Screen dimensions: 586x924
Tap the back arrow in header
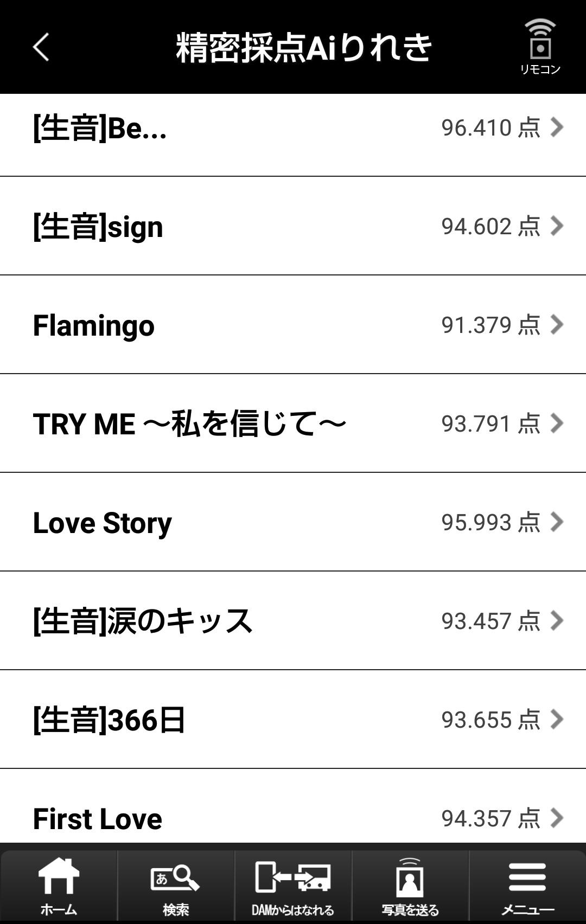point(41,47)
